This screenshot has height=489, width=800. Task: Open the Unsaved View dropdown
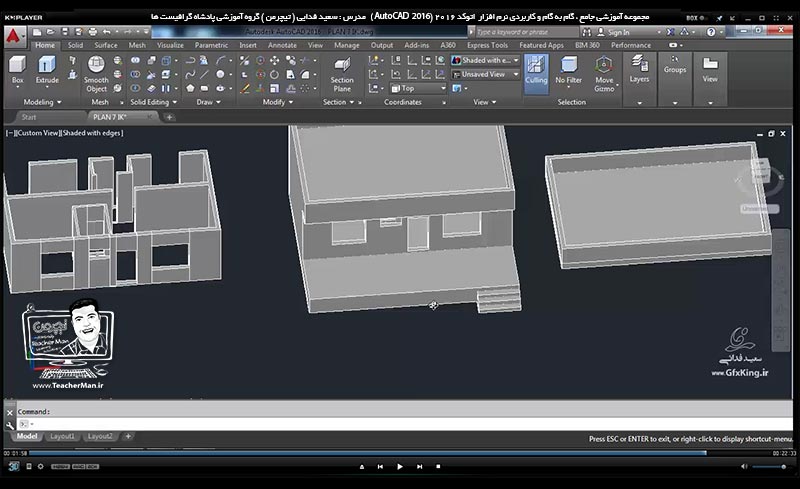pos(485,75)
